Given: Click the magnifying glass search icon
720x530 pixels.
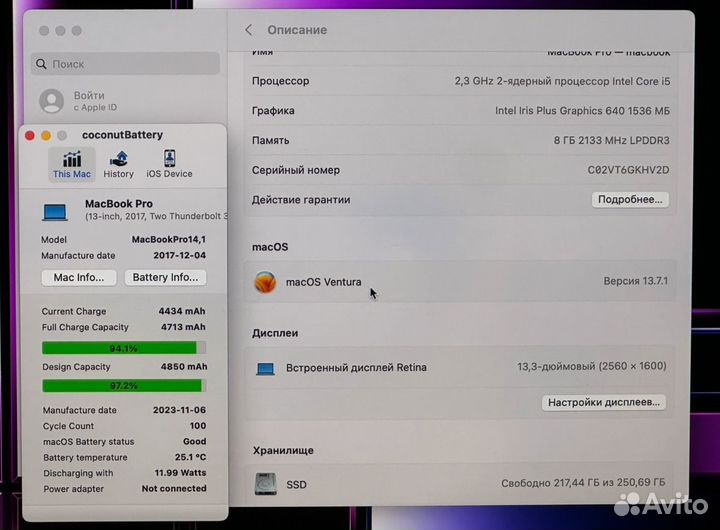Looking at the screenshot, I should 41,64.
